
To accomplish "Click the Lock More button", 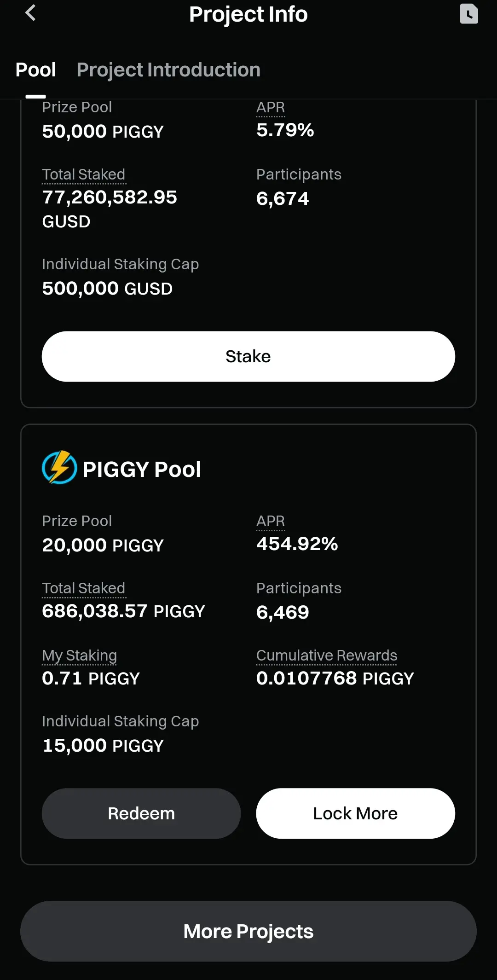I will tap(356, 813).
